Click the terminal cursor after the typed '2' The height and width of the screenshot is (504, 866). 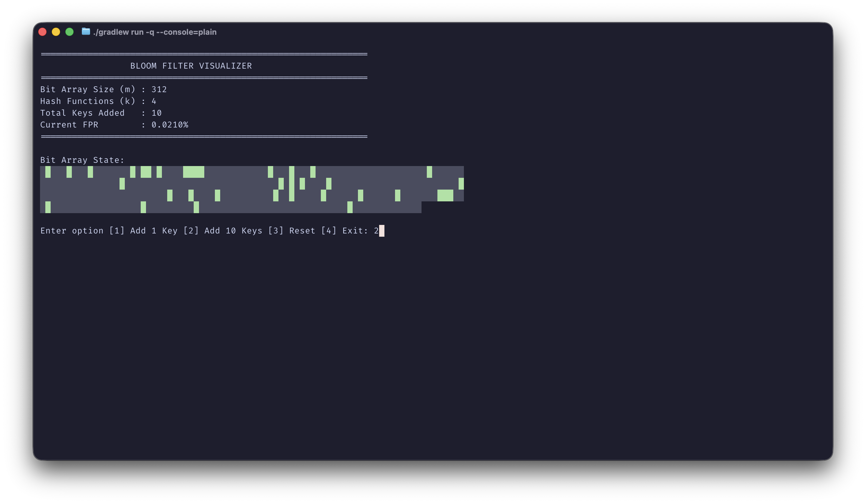click(x=381, y=231)
